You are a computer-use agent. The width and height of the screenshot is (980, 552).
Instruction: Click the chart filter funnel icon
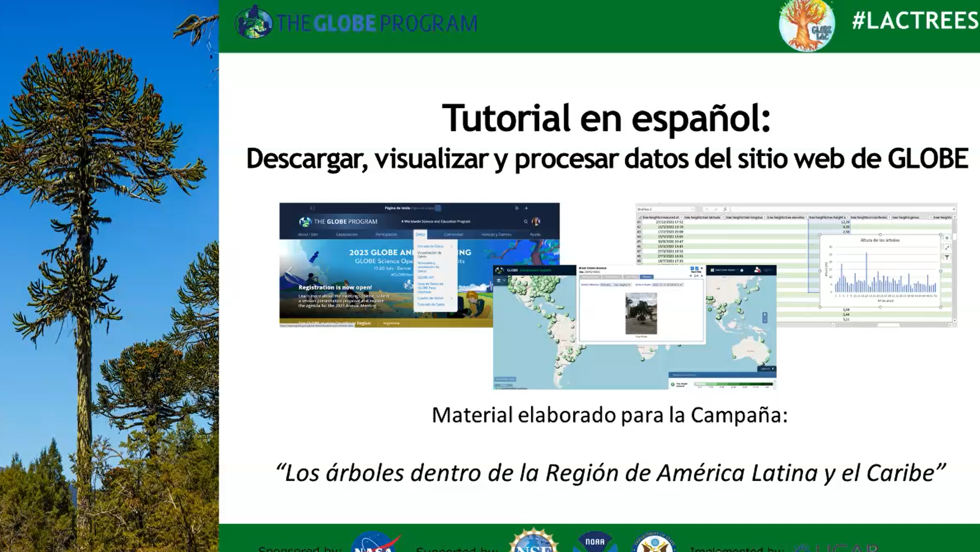point(947,257)
